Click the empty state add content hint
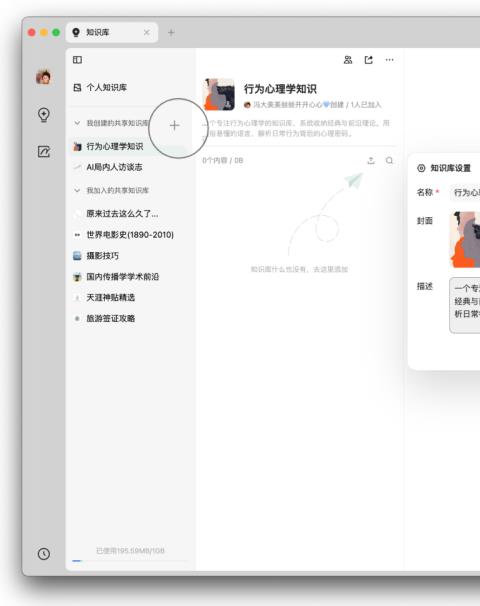 click(x=299, y=269)
